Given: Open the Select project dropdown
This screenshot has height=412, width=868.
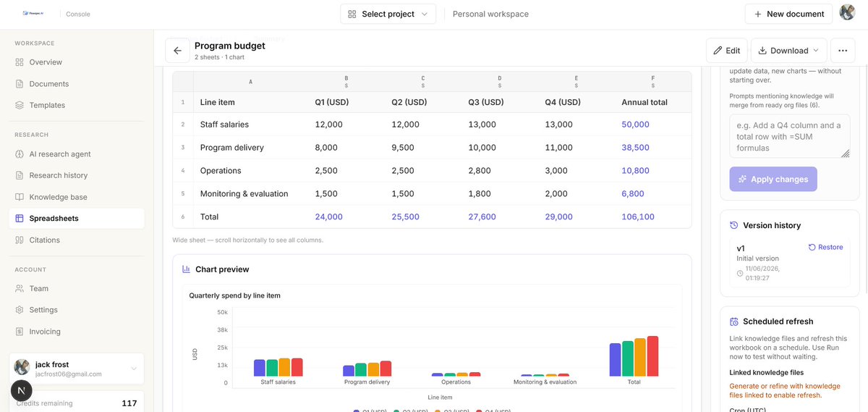Looking at the screenshot, I should [x=388, y=14].
